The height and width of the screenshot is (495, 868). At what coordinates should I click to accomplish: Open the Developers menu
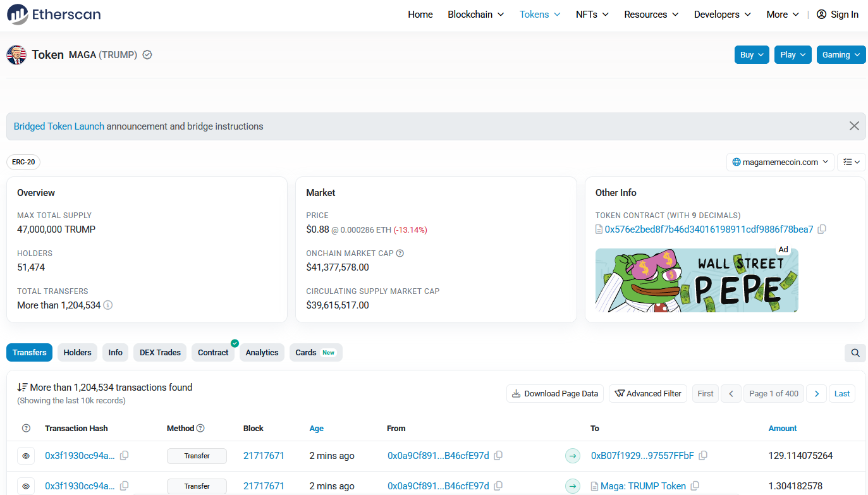pos(723,15)
